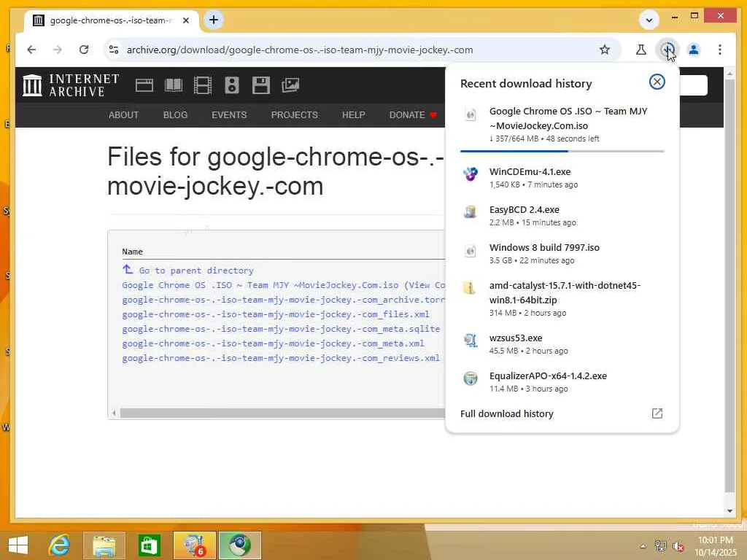Open File Explorer from taskbar
This screenshot has width=747, height=560.
click(104, 545)
